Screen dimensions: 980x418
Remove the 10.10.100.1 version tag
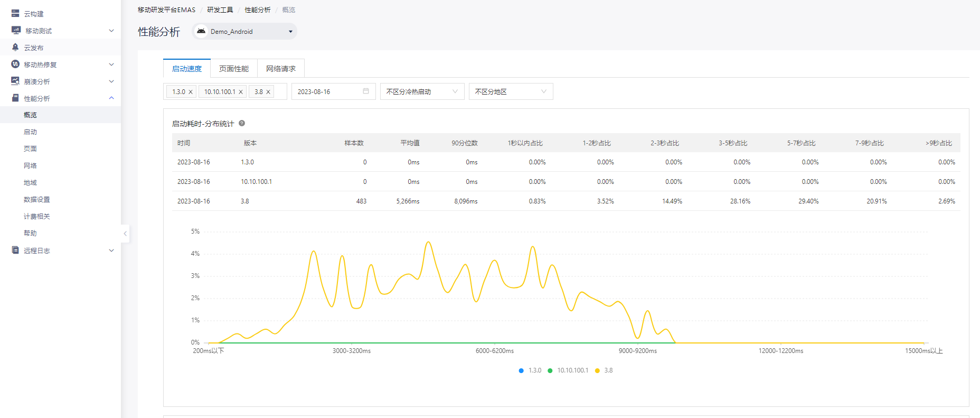[x=241, y=92]
